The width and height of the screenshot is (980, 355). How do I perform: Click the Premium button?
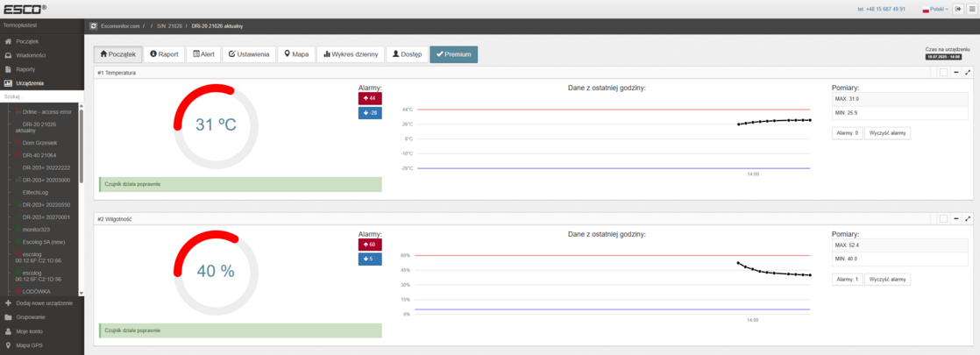(x=453, y=54)
